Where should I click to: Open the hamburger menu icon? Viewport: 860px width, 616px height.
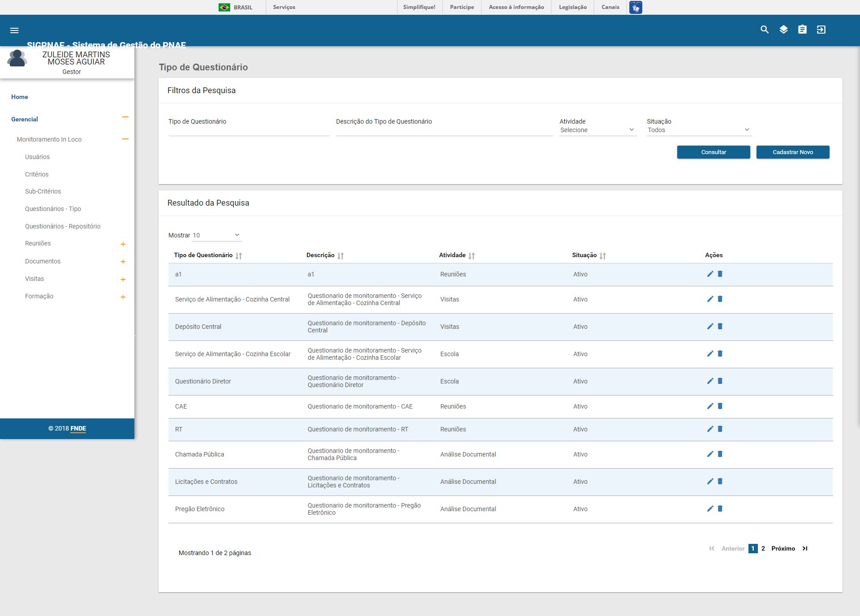pos(14,30)
